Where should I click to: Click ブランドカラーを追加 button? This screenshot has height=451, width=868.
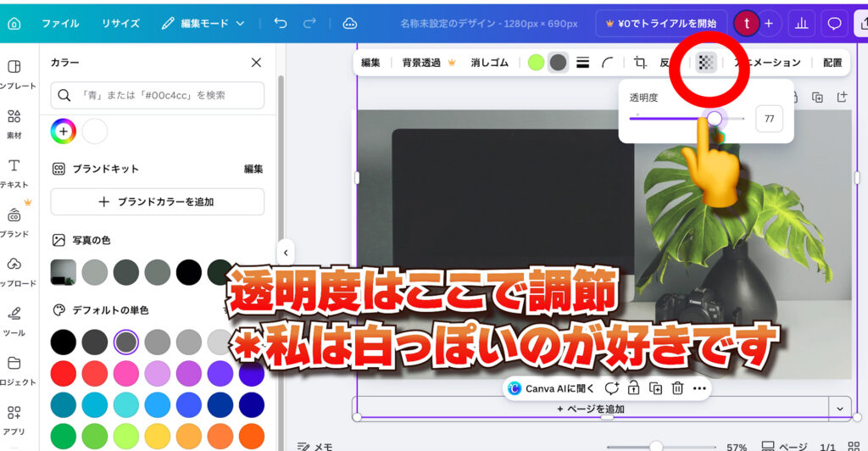[x=157, y=202]
